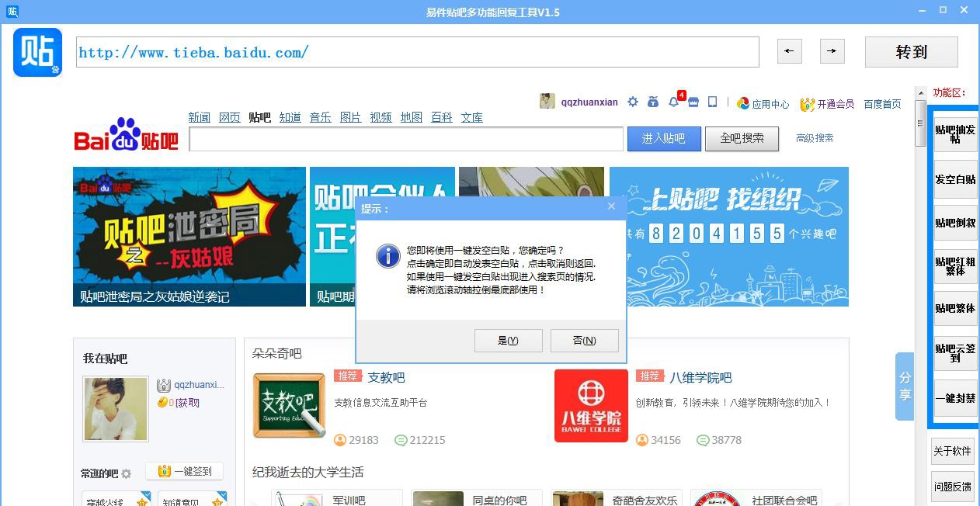Click the member count icon beside 34156
Screen dimensions: 980x506
pos(641,440)
